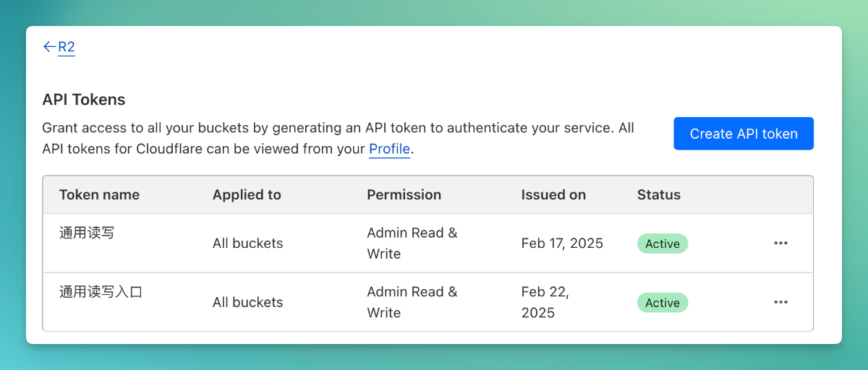Click the Issued on column header
The width and height of the screenshot is (868, 370).
(x=553, y=194)
